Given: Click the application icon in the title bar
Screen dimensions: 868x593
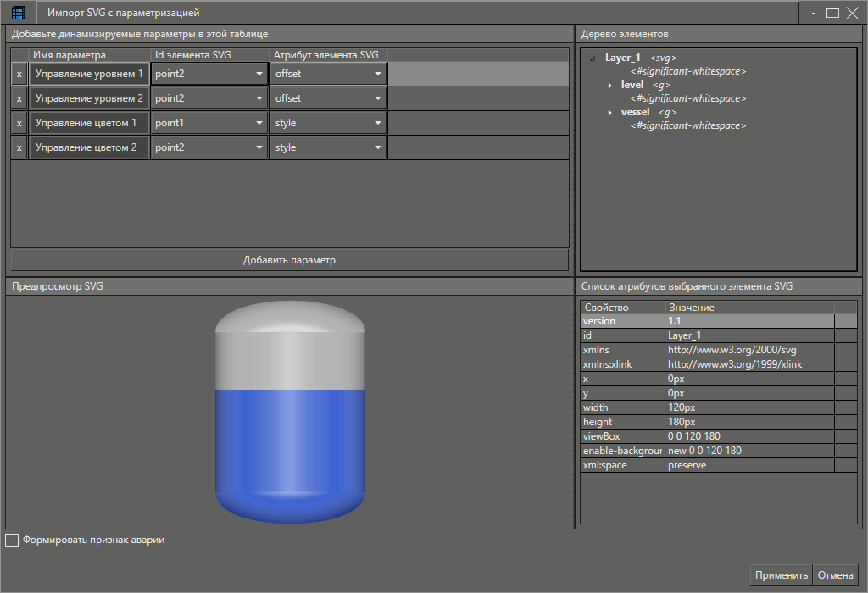Looking at the screenshot, I should (19, 12).
